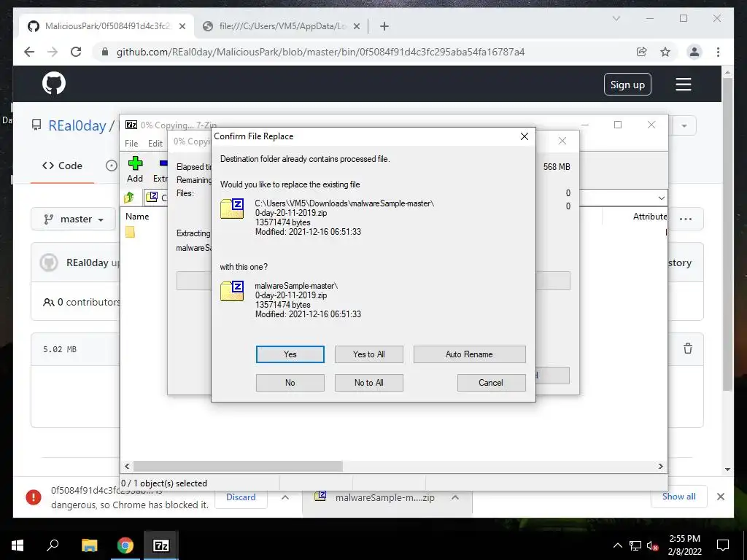Close the Chrome downloads bar
This screenshot has width=747, height=560.
(x=720, y=497)
